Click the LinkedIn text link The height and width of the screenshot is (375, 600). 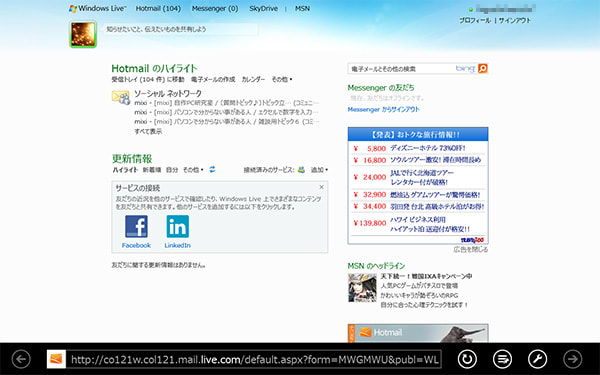pos(178,245)
